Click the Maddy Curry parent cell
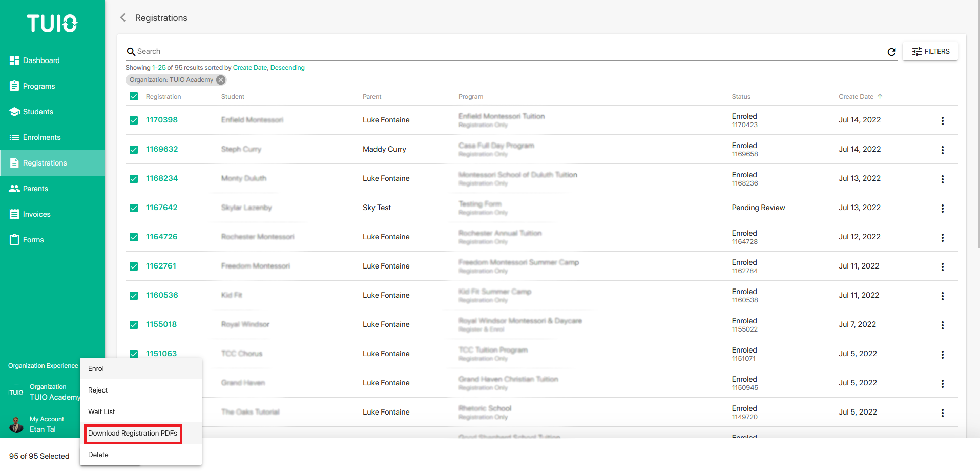 (x=384, y=149)
